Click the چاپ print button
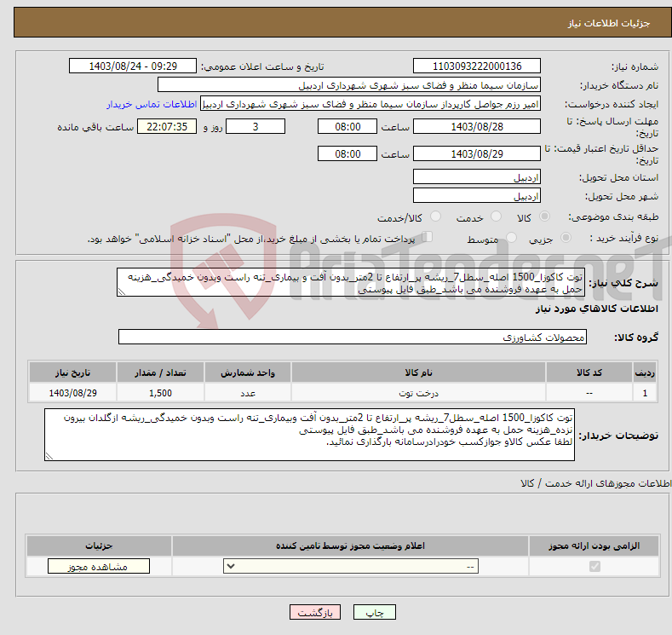Image resolution: width=672 pixels, height=635 pixels. [375, 612]
